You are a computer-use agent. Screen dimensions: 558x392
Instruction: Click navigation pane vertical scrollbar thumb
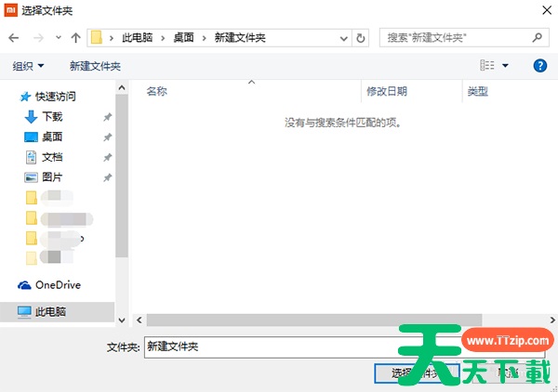click(x=122, y=176)
